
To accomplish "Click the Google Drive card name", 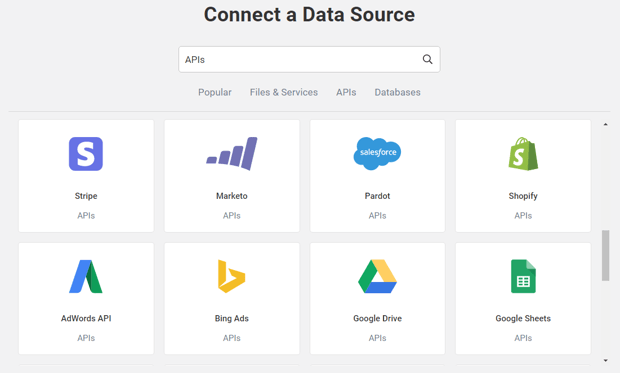I will (x=377, y=318).
